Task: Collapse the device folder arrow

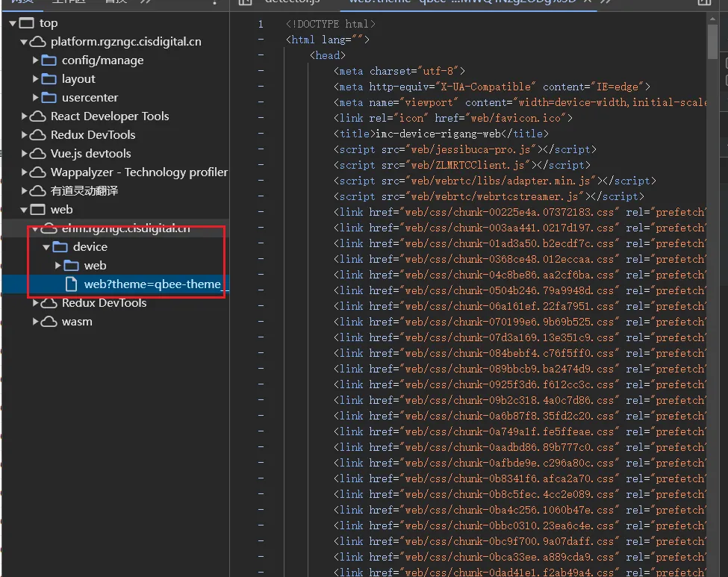Action: click(x=46, y=247)
